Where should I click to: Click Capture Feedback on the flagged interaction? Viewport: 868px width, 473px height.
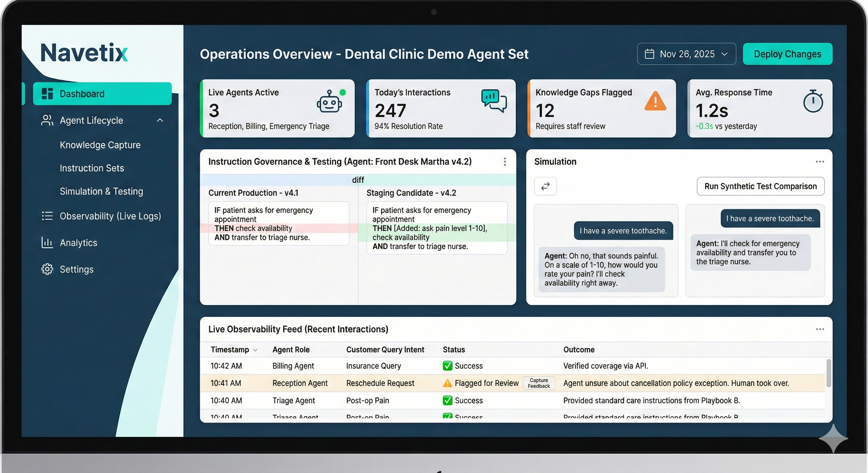(538, 383)
